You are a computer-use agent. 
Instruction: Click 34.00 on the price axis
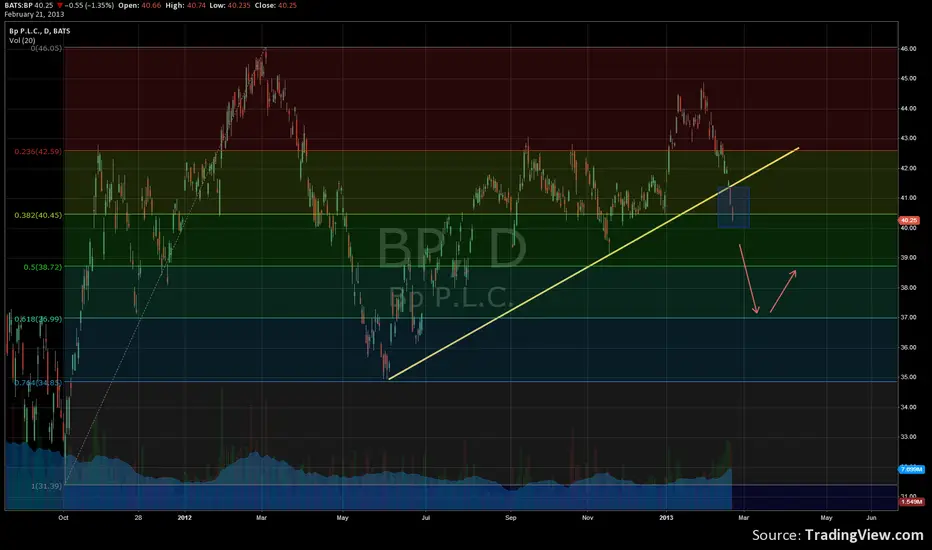pos(908,407)
